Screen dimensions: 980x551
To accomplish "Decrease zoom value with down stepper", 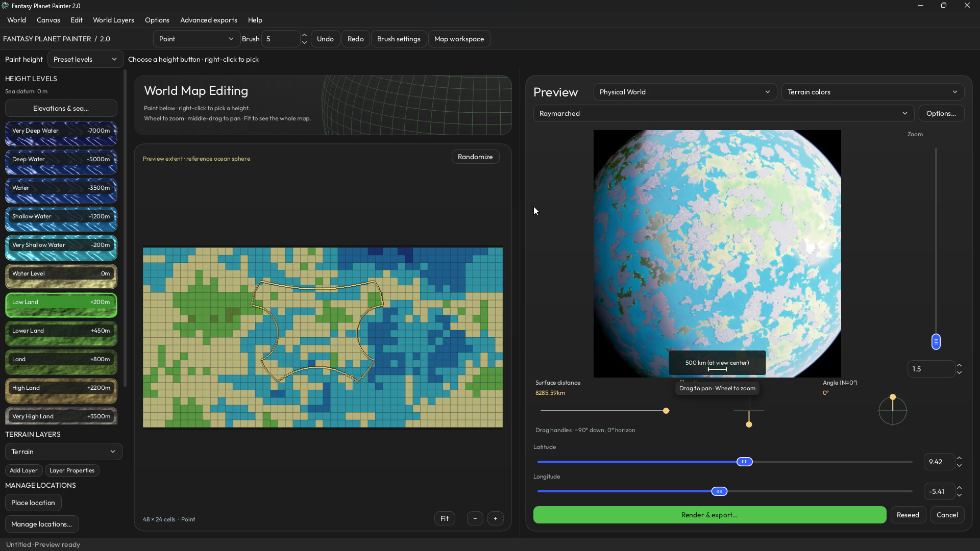I will (960, 373).
